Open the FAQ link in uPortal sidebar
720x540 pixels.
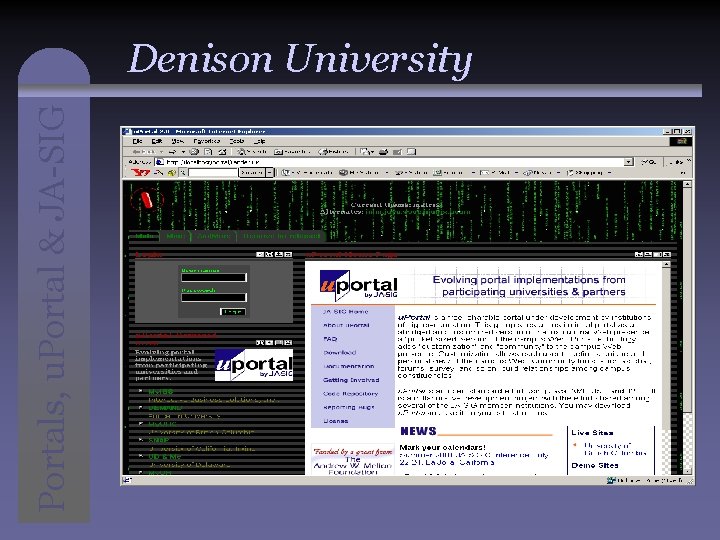(330, 339)
